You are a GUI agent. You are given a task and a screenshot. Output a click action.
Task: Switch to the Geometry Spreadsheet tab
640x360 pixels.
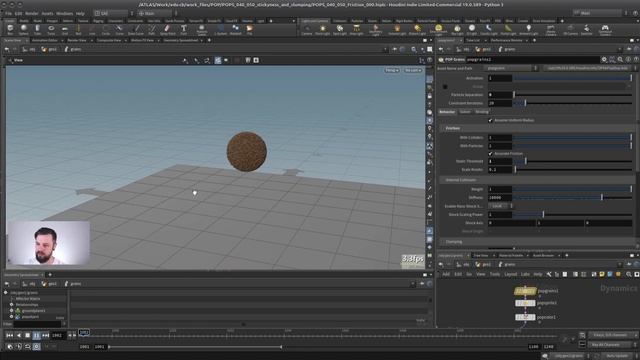[x=180, y=40]
